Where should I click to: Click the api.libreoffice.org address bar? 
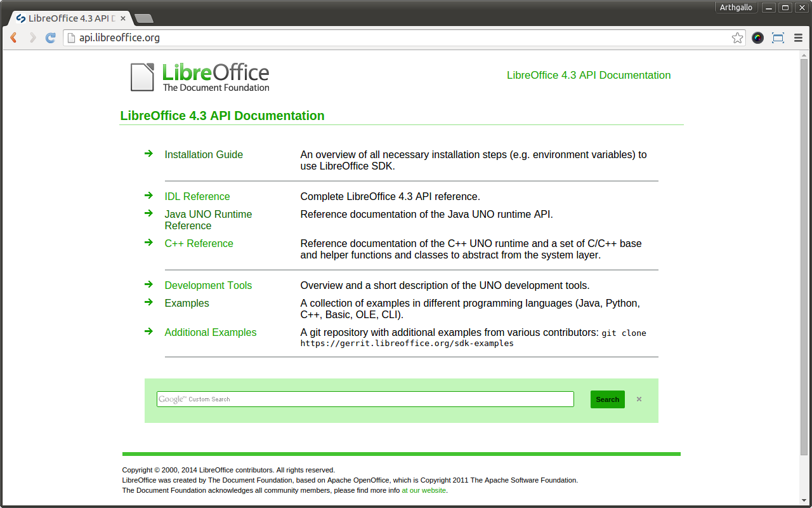click(403, 38)
